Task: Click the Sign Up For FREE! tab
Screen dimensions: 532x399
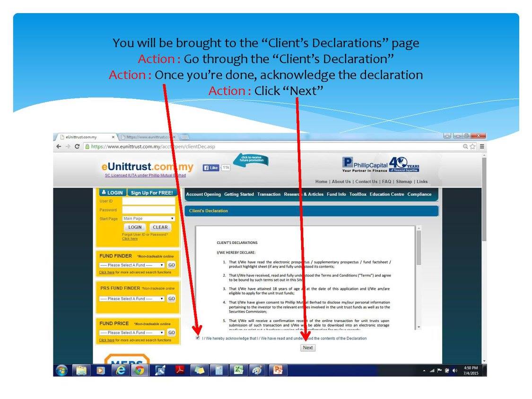Action: (152, 193)
